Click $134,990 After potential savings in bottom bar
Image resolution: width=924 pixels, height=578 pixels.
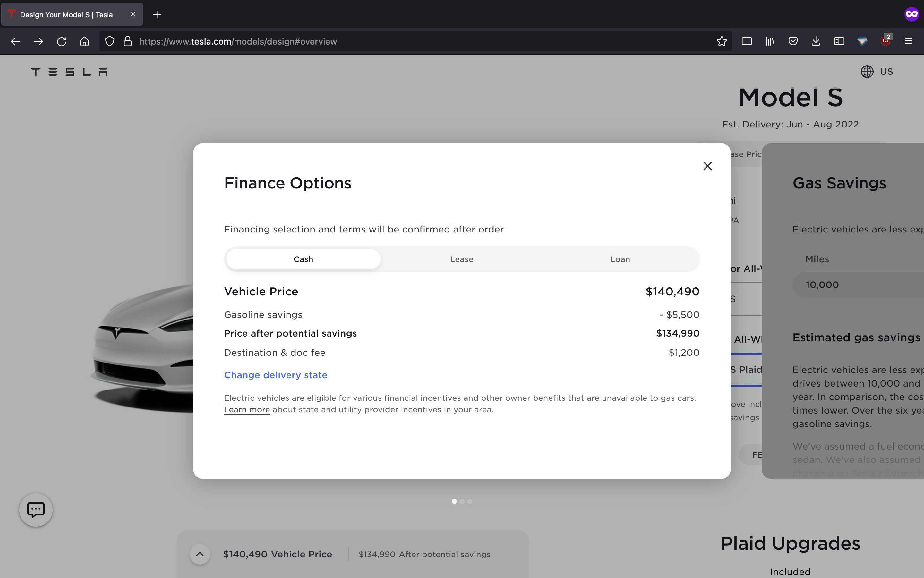coord(424,554)
